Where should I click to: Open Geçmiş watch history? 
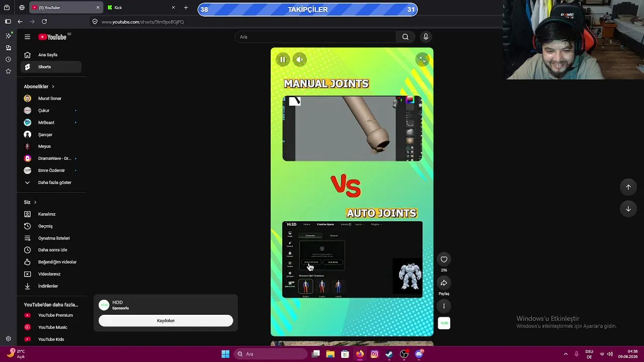point(51,226)
